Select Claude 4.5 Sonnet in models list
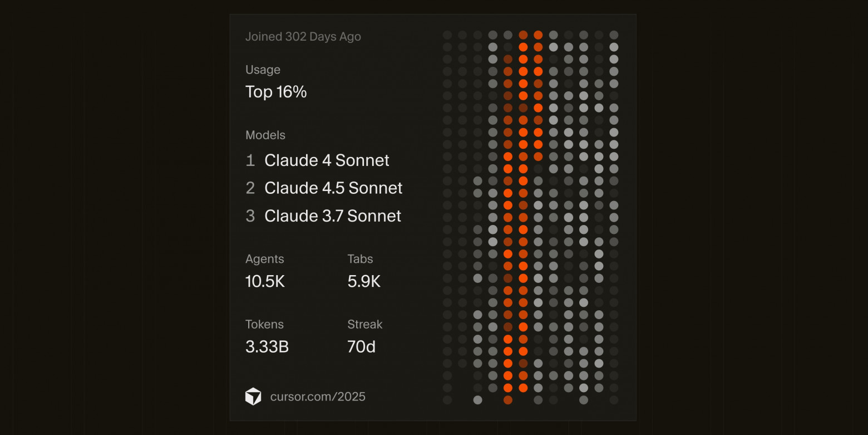868x435 pixels. coord(333,188)
